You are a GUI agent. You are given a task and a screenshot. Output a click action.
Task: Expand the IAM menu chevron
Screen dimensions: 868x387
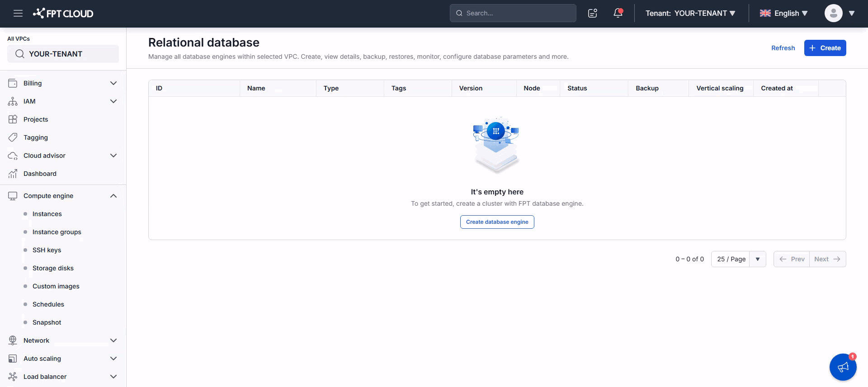point(113,101)
